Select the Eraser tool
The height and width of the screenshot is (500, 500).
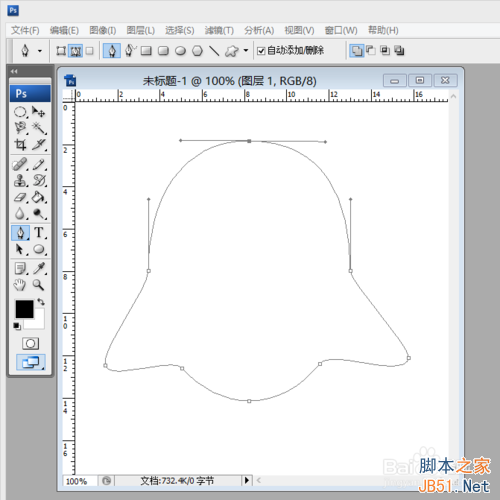(20, 197)
